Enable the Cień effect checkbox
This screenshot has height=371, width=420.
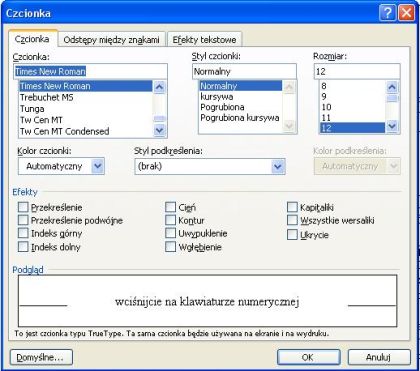coord(170,207)
